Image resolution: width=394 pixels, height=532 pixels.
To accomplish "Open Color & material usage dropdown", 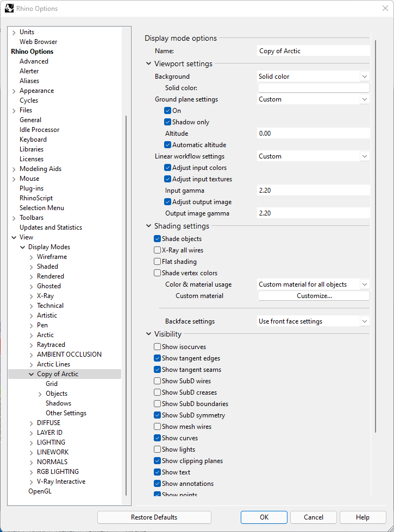I will pyautogui.click(x=313, y=284).
